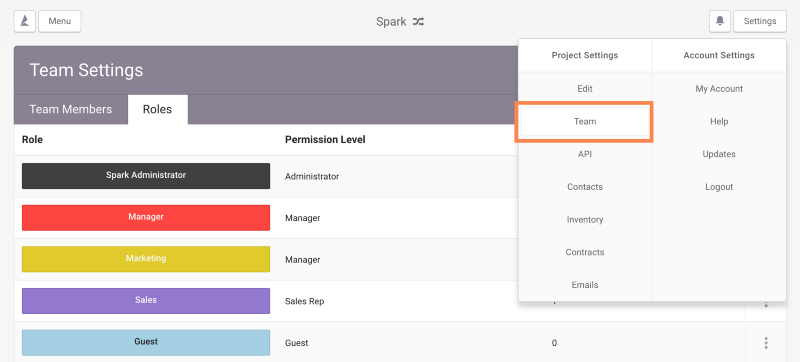Click Logout in Account Settings
The width and height of the screenshot is (800, 362).
[x=719, y=187]
